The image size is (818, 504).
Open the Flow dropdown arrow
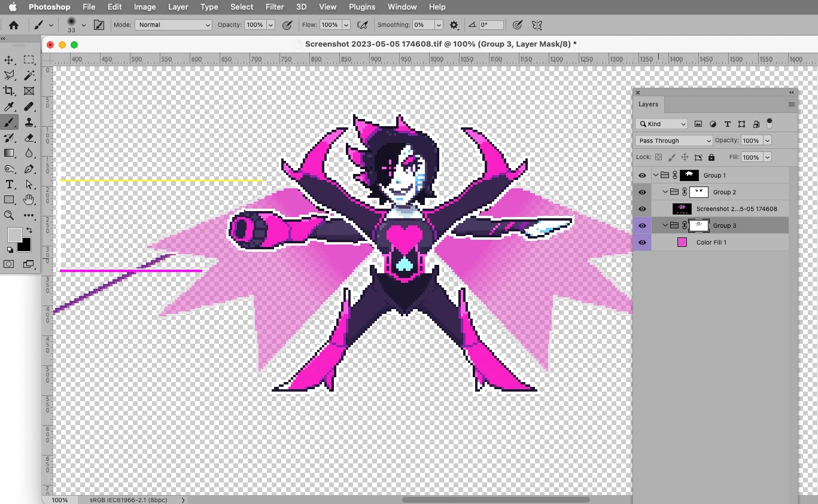[x=345, y=25]
